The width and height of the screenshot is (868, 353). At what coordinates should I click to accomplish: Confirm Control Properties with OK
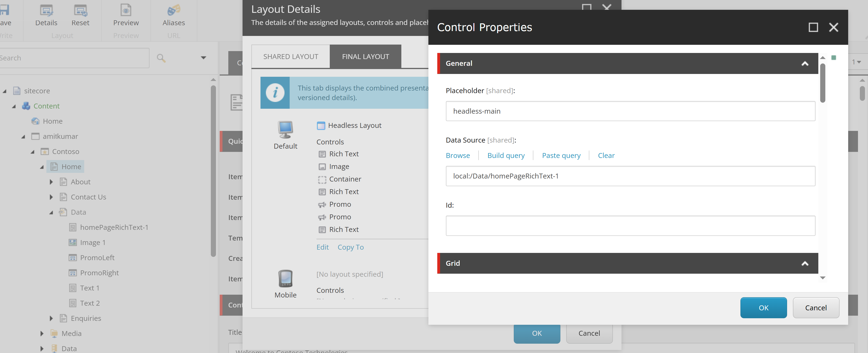tap(763, 308)
